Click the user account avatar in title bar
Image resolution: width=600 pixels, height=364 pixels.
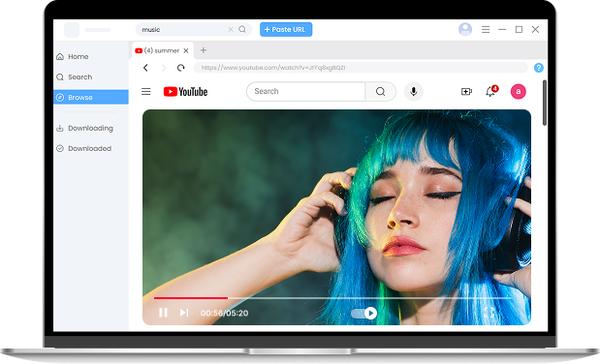pos(465,29)
